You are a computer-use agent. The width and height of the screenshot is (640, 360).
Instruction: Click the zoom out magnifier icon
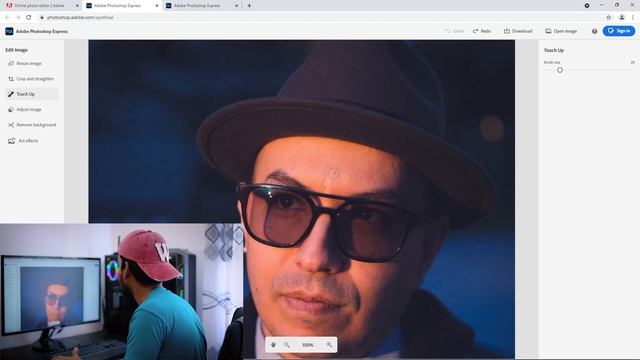point(287,345)
